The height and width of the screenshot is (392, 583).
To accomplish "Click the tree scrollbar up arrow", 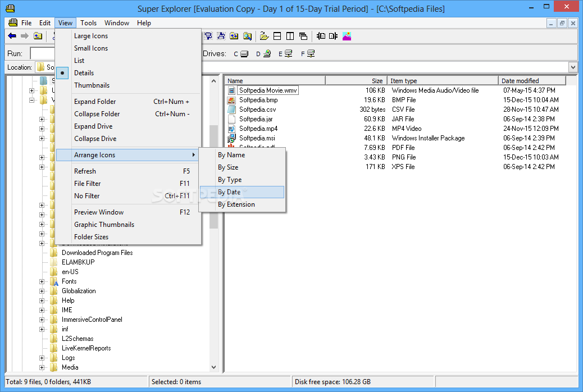I will point(213,81).
